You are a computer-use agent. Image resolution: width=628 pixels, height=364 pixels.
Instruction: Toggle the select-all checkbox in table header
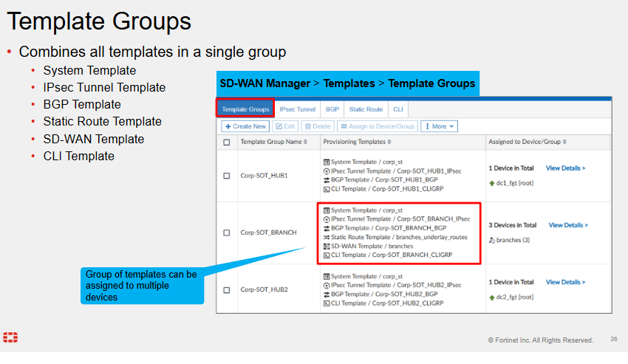click(x=227, y=142)
